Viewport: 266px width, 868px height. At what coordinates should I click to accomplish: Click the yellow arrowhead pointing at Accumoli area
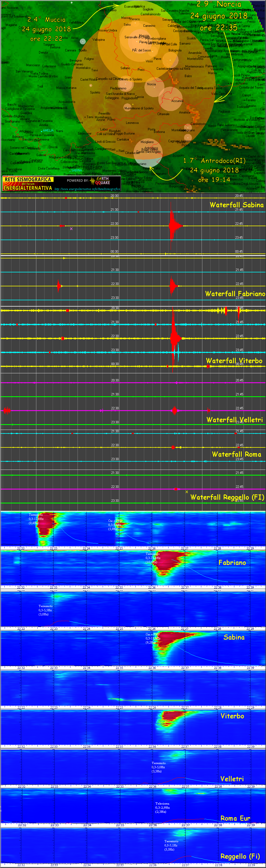coord(217,100)
